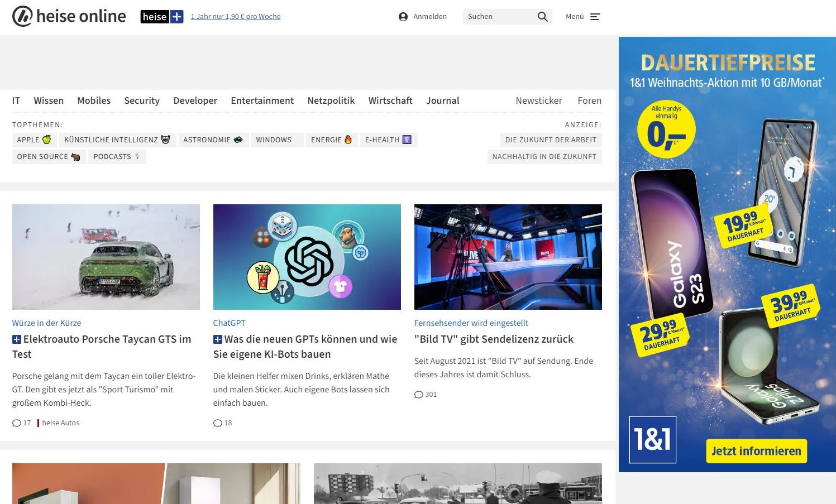The width and height of the screenshot is (836, 504).
Task: Open the Menü hamburger icon
Action: 595,17
